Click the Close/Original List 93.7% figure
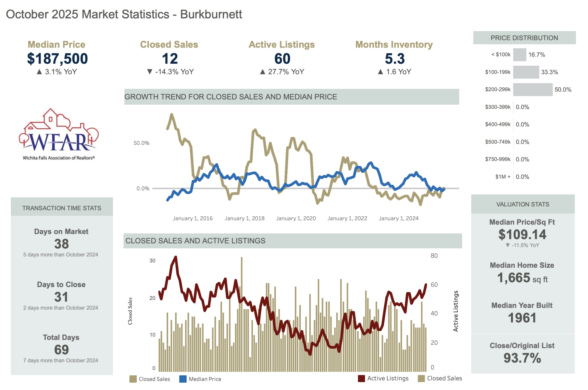This screenshot has height=390, width=588. 522,358
